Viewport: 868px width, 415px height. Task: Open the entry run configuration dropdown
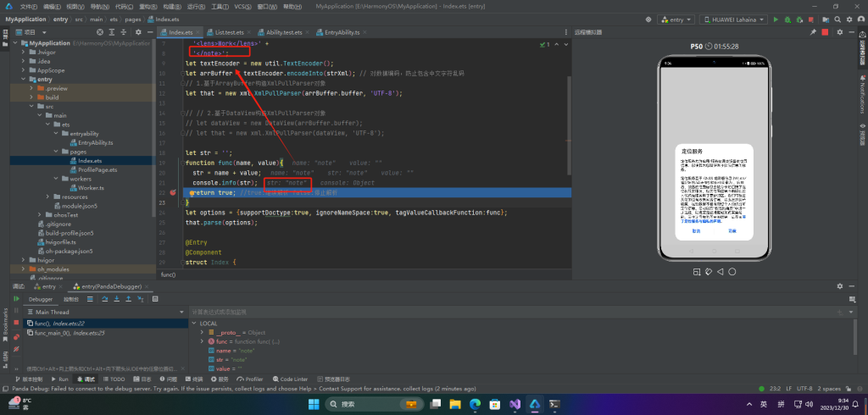click(676, 19)
